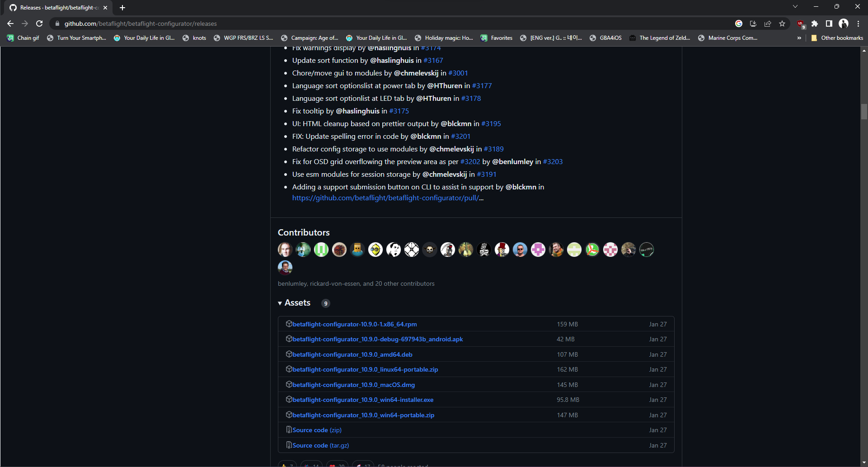Click the browser back arrow
Viewport: 868px width, 467px height.
[10, 24]
